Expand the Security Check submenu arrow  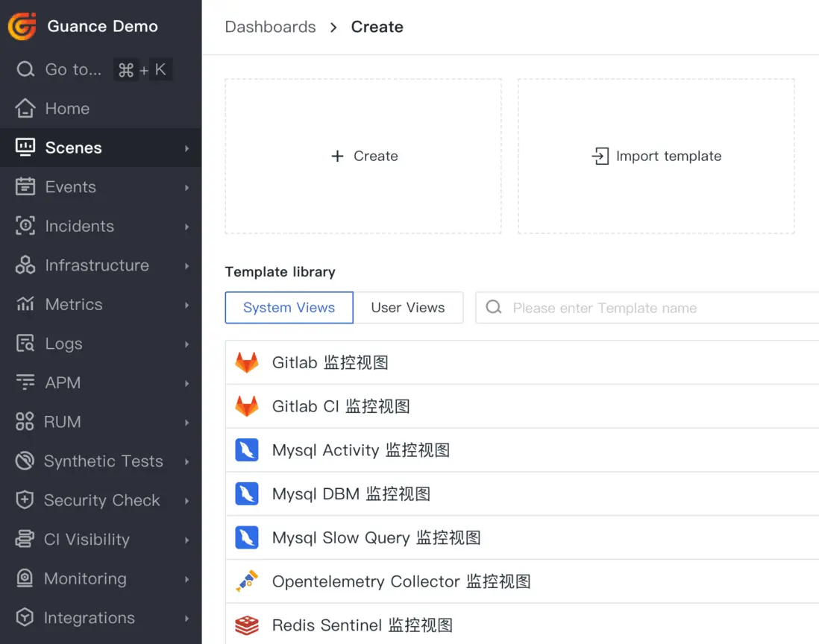click(x=186, y=500)
